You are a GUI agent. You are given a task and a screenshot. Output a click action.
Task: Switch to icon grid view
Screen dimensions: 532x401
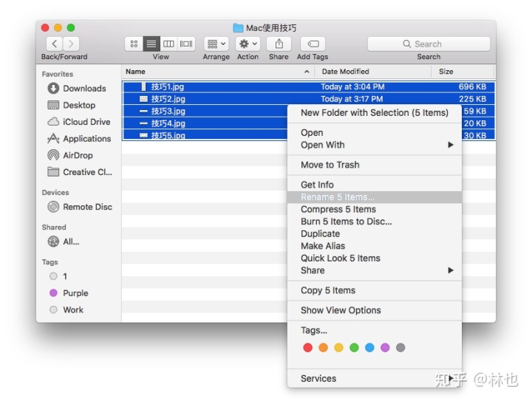point(134,44)
